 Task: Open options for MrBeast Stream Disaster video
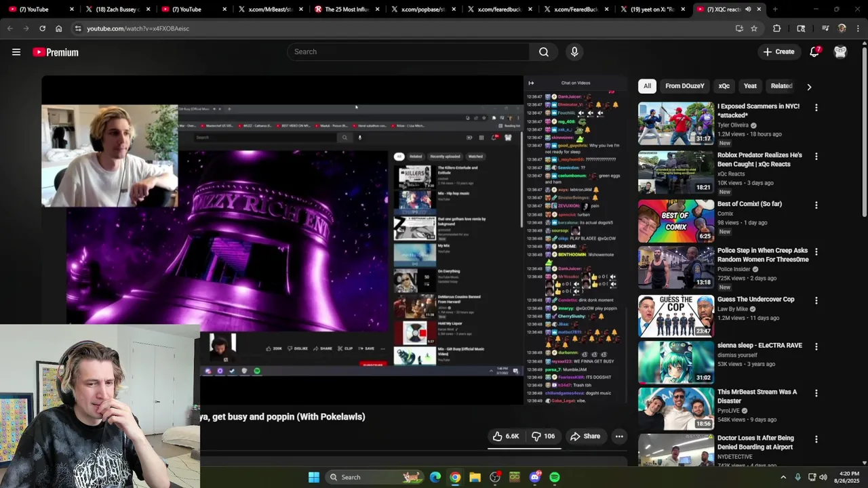(x=816, y=393)
